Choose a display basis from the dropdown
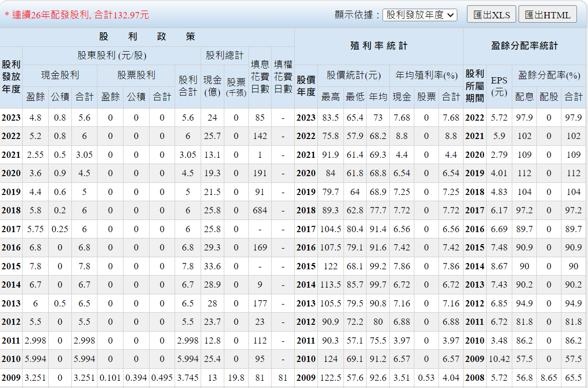 point(420,15)
